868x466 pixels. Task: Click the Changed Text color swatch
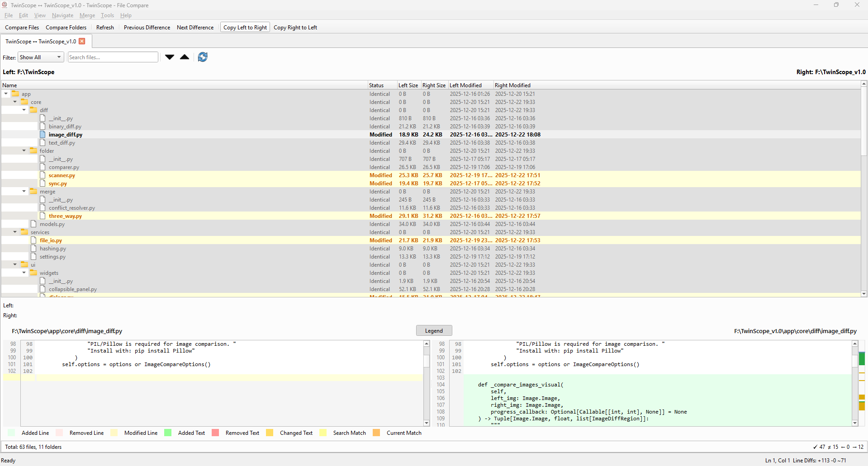pyautogui.click(x=270, y=433)
